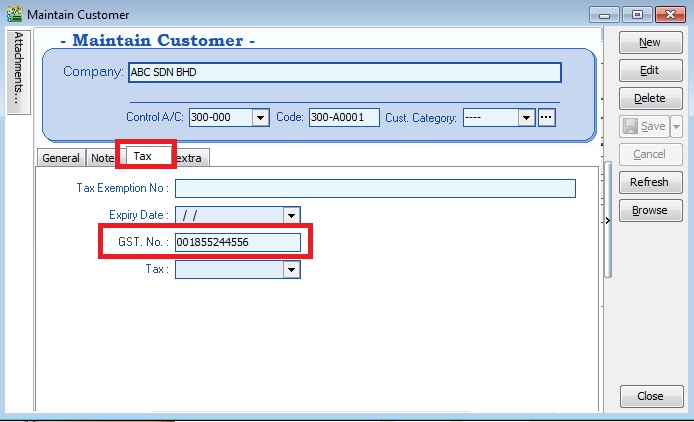
Task: Switch to the Extra tab
Action: click(191, 158)
